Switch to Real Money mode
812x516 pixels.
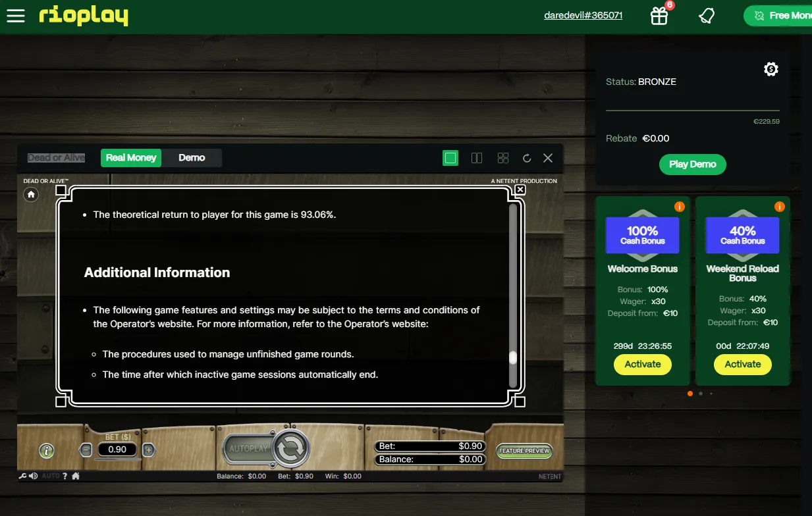tap(131, 158)
